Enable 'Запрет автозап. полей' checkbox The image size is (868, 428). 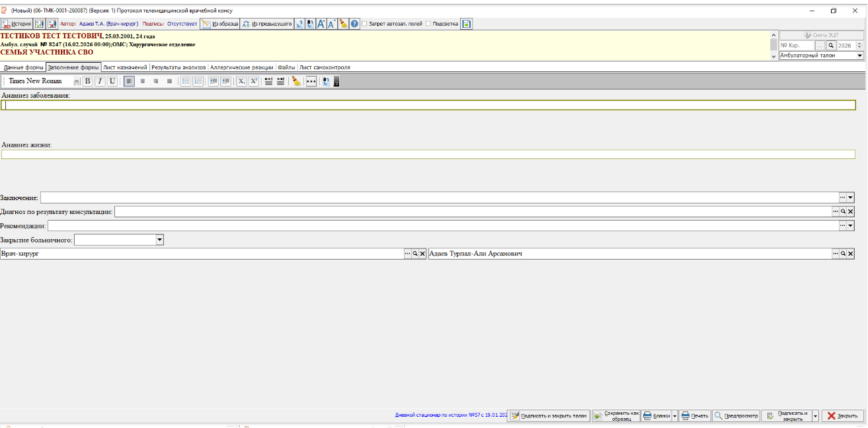[364, 24]
